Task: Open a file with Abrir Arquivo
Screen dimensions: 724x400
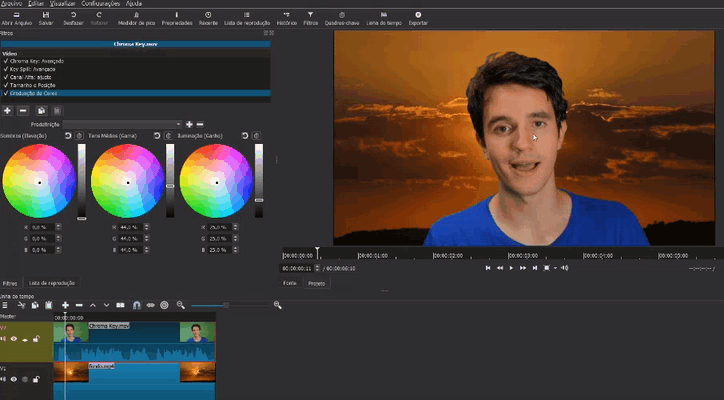Action: [17, 18]
